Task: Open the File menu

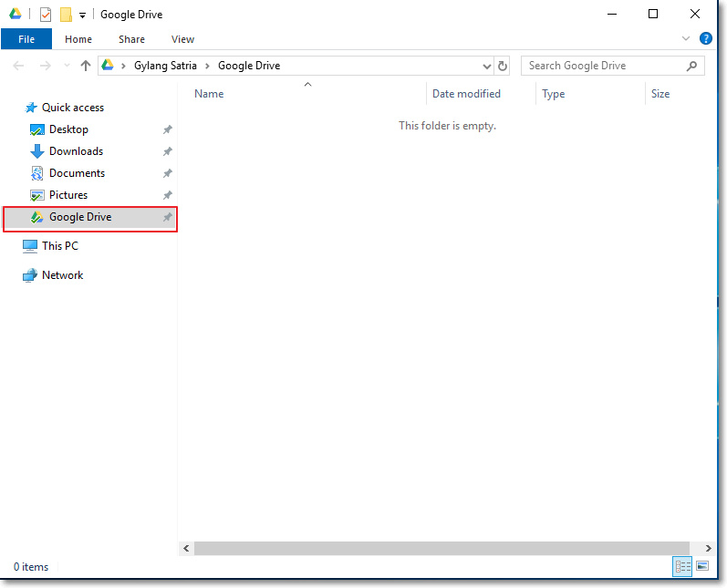Action: (x=26, y=39)
